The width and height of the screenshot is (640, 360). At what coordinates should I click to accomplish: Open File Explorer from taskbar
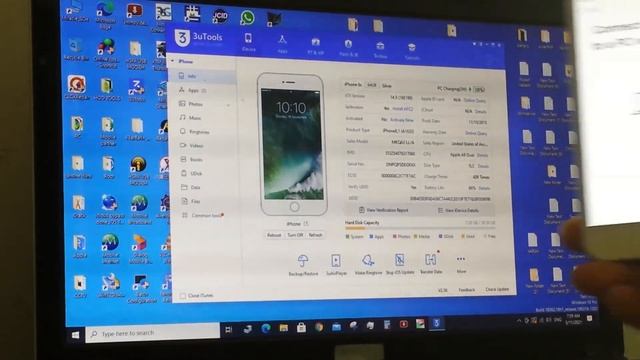click(283, 328)
